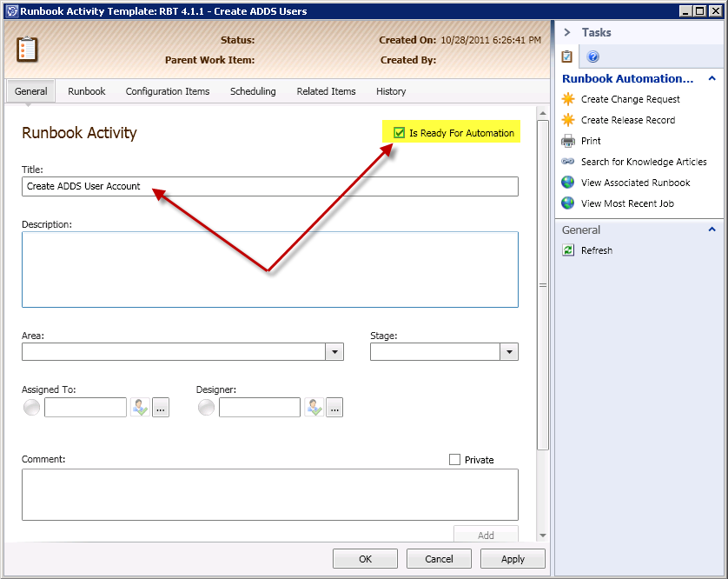The image size is (728, 579).
Task: Collapse the General tasks section
Action: tap(711, 230)
